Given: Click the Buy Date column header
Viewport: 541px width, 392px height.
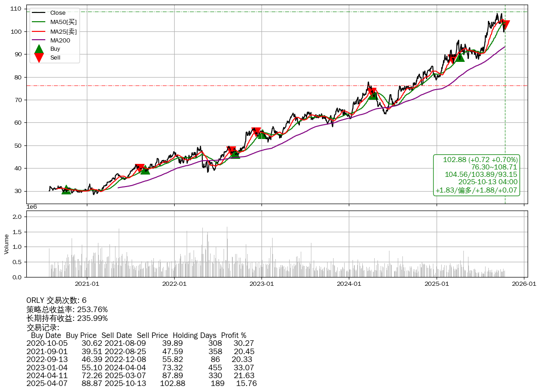Looking at the screenshot, I should tap(46, 335).
